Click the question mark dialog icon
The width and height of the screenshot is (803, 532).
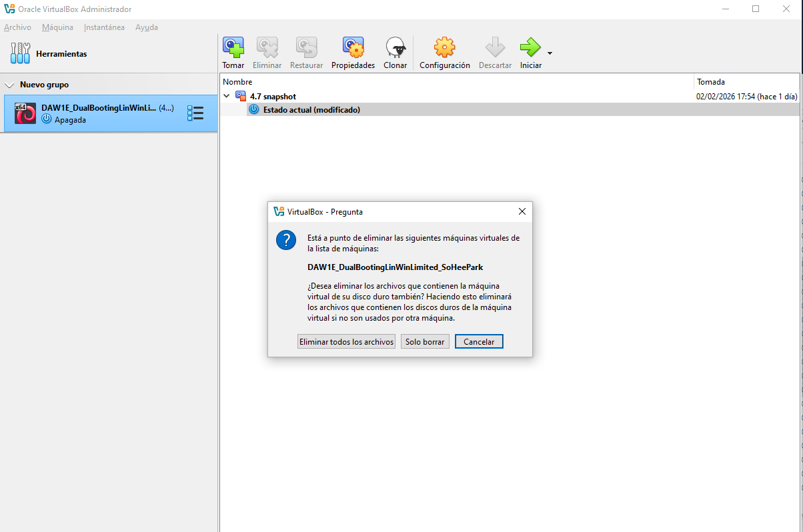[x=286, y=241]
